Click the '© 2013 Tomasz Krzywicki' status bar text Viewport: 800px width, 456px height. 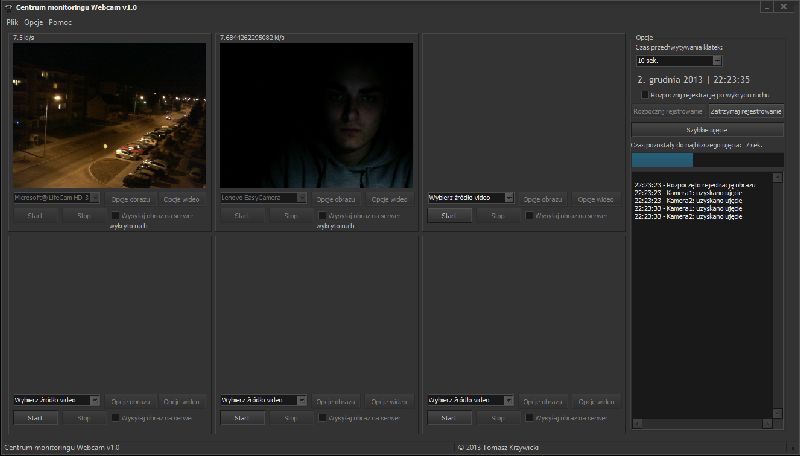pyautogui.click(x=498, y=448)
